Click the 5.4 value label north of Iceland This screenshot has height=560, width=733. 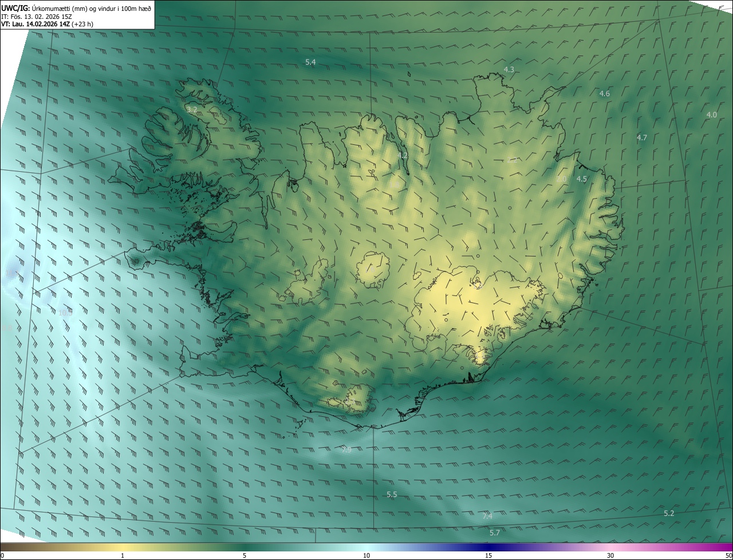click(310, 62)
